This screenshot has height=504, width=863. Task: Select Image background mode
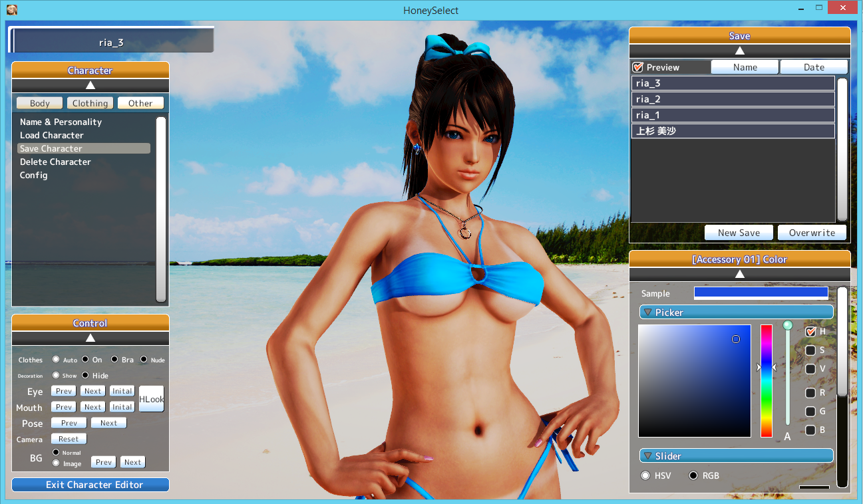(x=56, y=463)
